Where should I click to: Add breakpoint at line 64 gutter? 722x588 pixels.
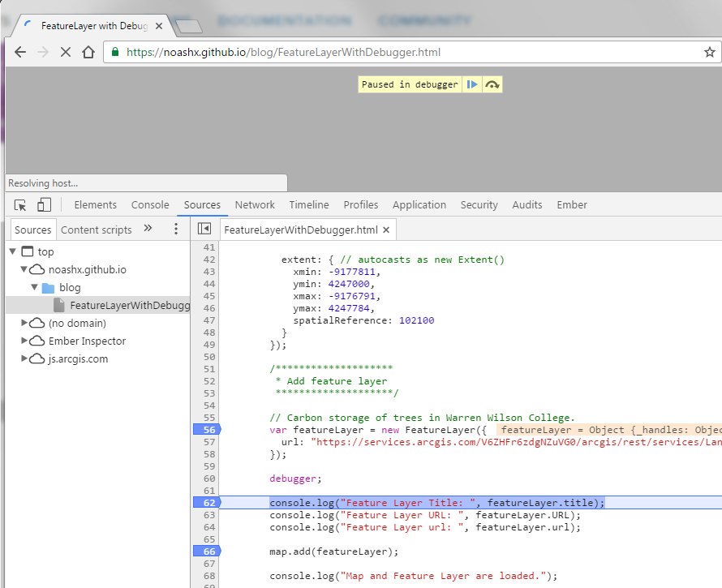(x=209, y=526)
